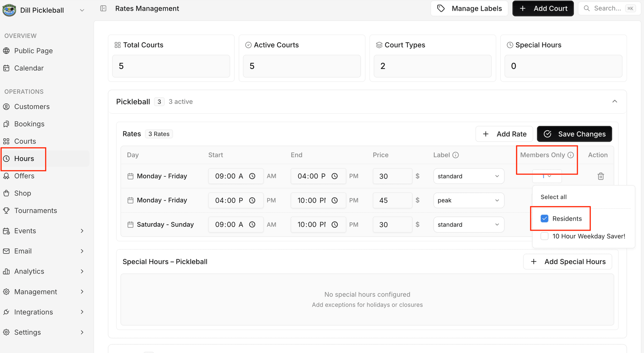
Task: Open first row standard label dropdown
Action: [469, 176]
